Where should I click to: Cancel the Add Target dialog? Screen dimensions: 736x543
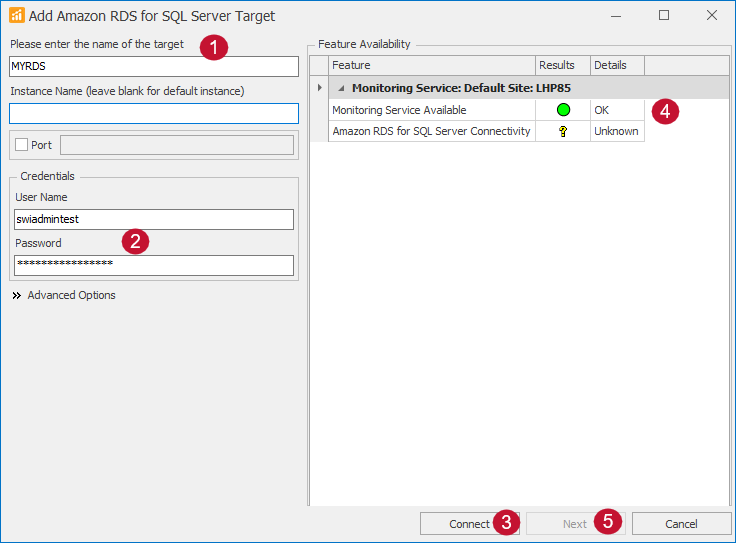(x=681, y=523)
